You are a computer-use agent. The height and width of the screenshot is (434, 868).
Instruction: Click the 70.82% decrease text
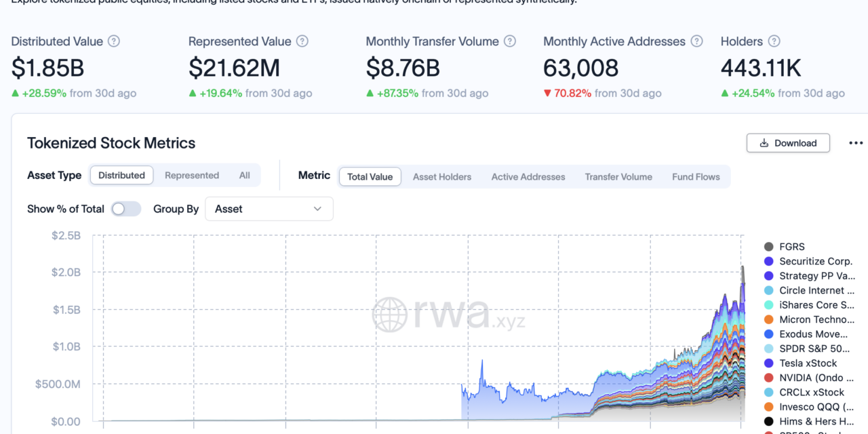tap(573, 93)
